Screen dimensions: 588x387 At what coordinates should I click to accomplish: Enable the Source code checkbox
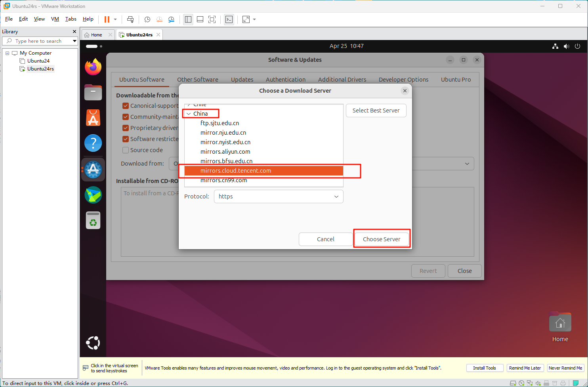[x=126, y=150]
